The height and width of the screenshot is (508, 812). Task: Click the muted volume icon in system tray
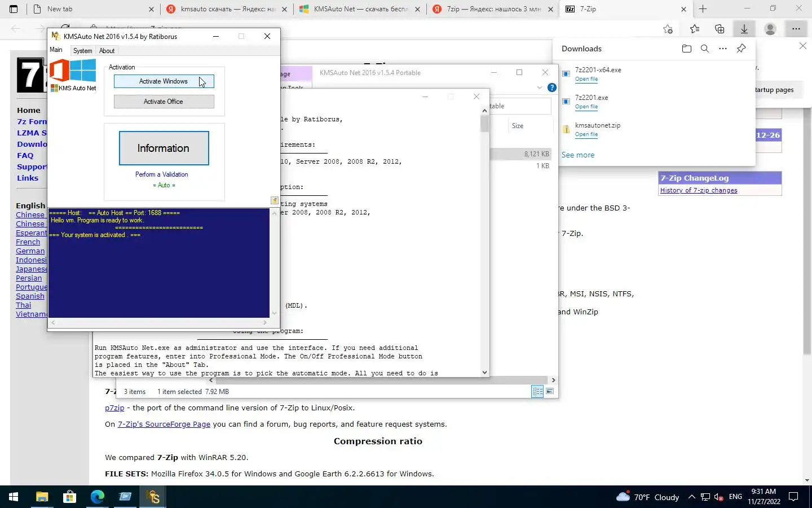pyautogui.click(x=719, y=497)
